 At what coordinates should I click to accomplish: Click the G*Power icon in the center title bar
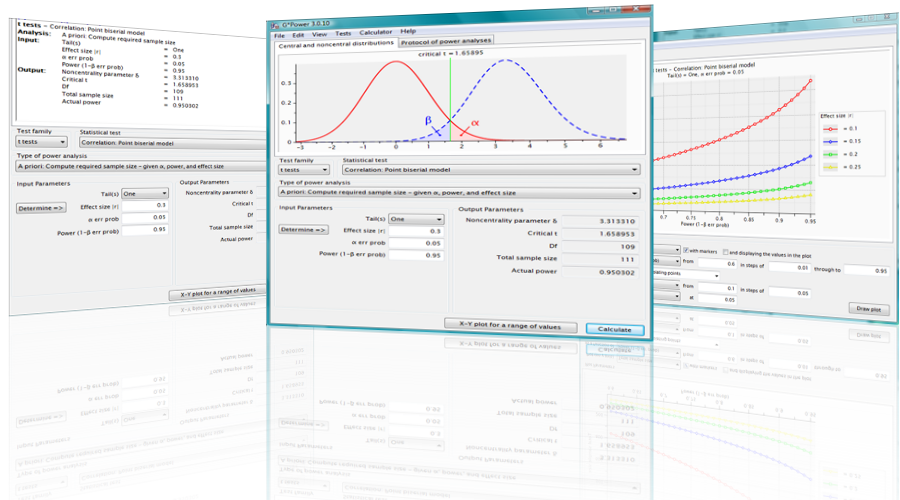[x=275, y=25]
